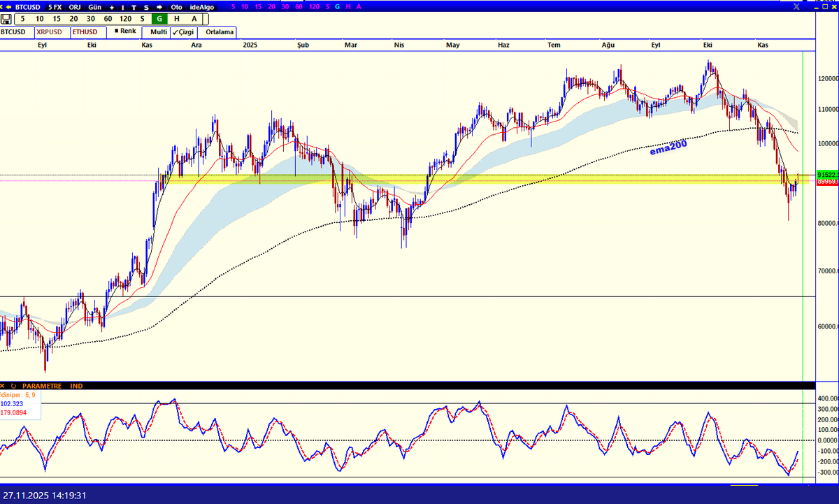Click the white 'S' tool in top bar

(146, 6)
